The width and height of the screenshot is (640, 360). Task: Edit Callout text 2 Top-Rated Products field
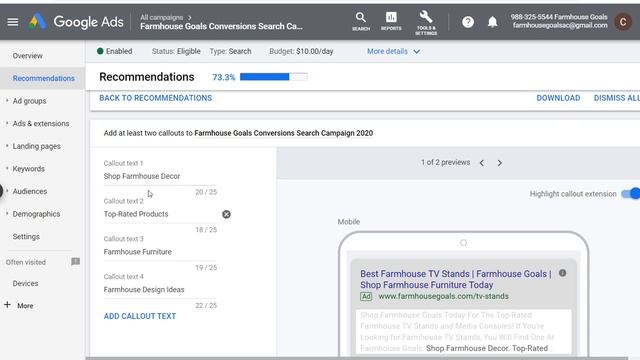pos(160,214)
